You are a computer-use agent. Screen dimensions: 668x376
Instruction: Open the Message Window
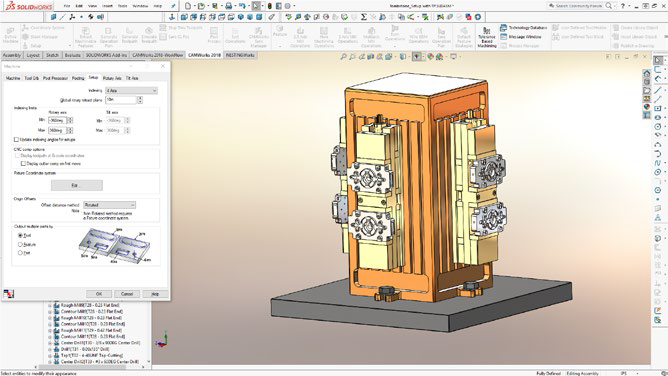[521, 37]
